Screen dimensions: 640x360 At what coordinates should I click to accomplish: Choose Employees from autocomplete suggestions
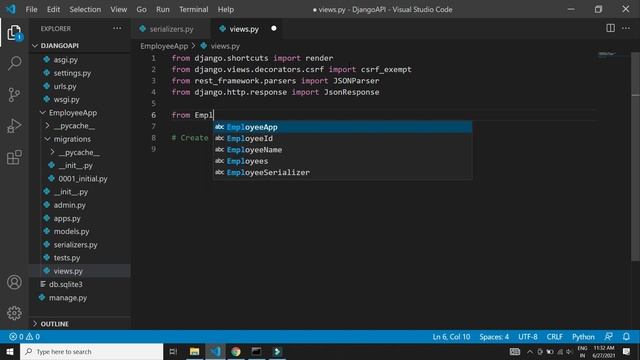tap(342, 161)
